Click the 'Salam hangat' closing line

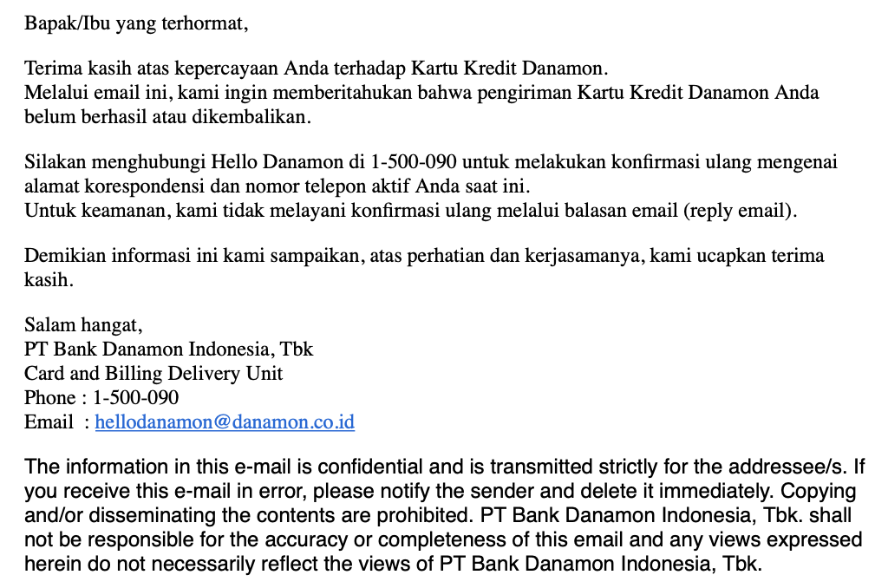[83, 325]
